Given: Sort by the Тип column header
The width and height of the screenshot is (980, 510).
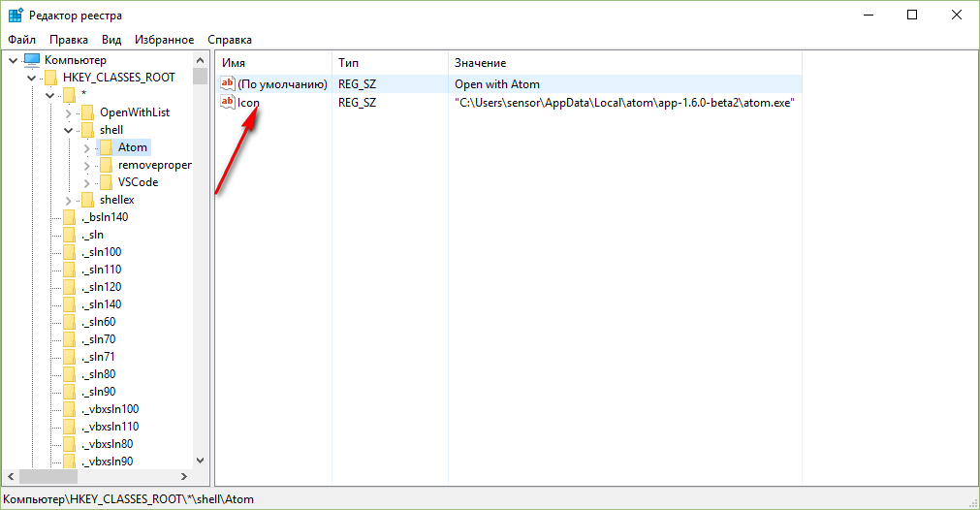Looking at the screenshot, I should pyautogui.click(x=390, y=63).
